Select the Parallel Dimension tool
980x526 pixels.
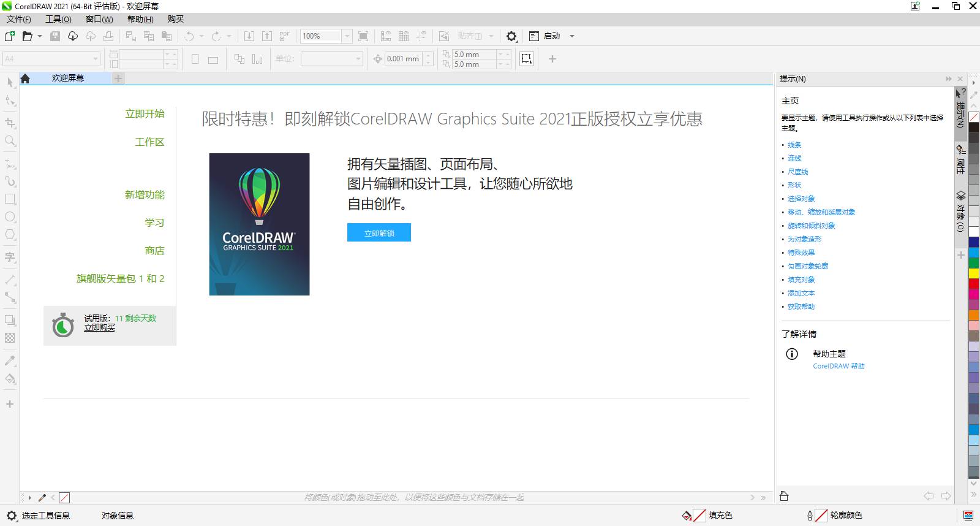[x=10, y=279]
